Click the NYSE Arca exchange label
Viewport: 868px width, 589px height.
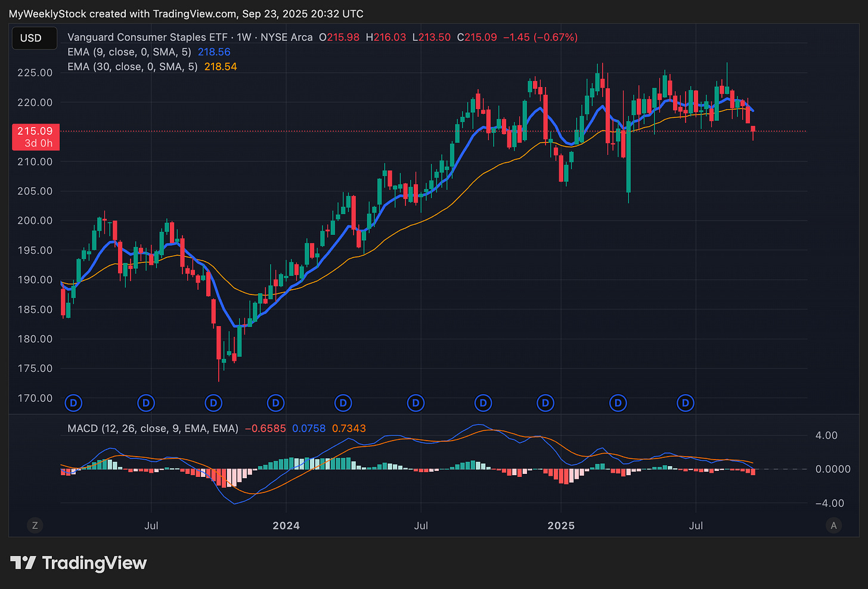pos(286,37)
